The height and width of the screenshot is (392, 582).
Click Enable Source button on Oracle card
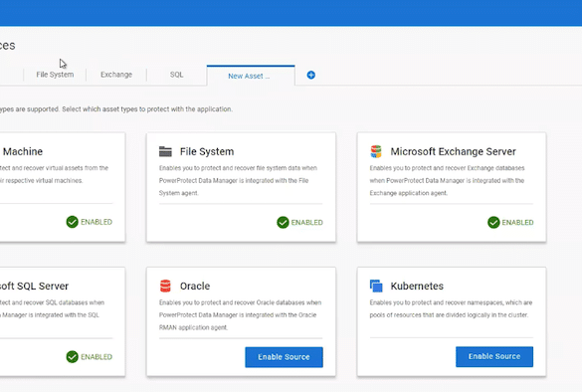coord(284,357)
